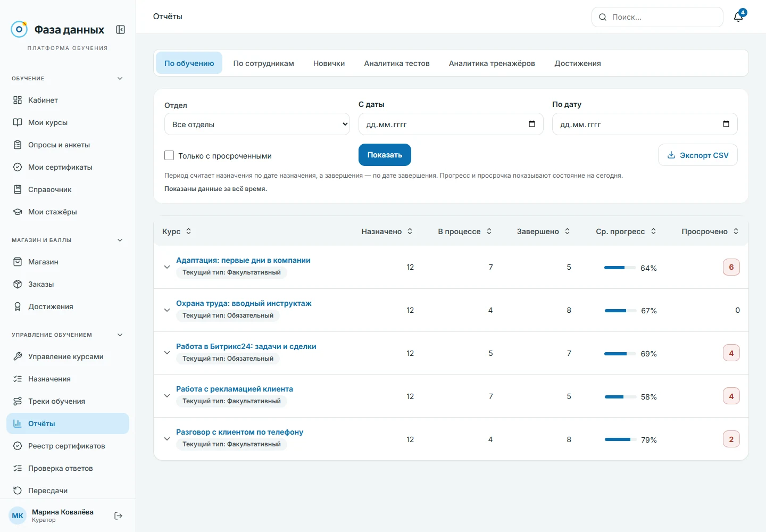Click the Показать button
Viewport: 766px width, 532px height.
point(385,155)
